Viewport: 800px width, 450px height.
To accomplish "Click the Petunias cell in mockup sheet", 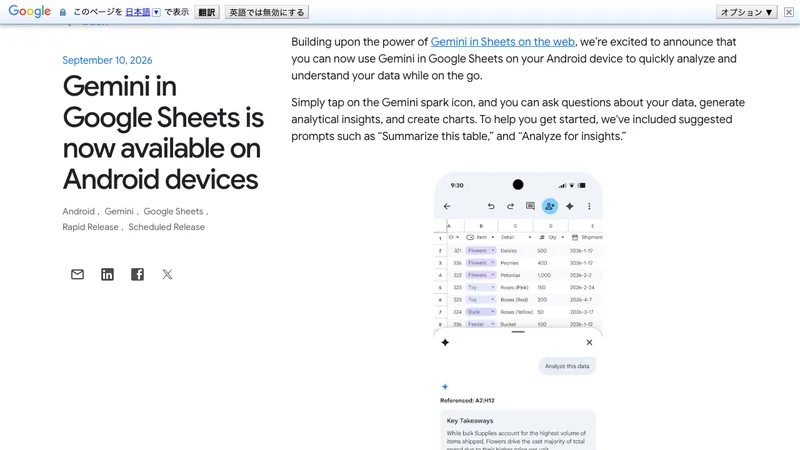I will pyautogui.click(x=510, y=275).
